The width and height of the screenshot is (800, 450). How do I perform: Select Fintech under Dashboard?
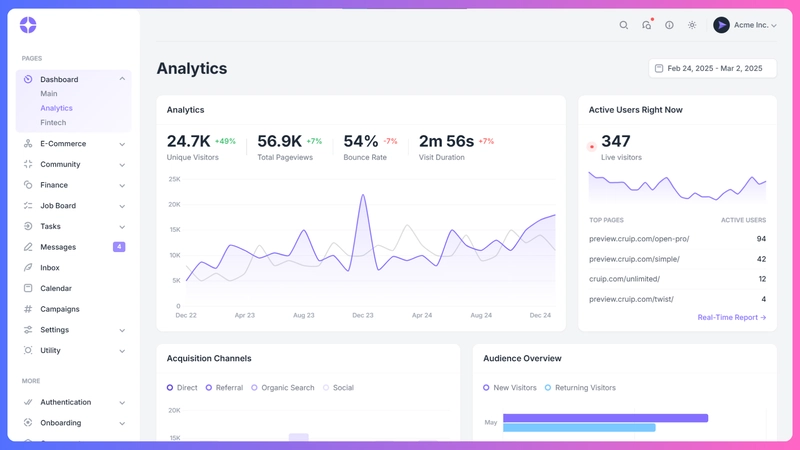(x=53, y=123)
